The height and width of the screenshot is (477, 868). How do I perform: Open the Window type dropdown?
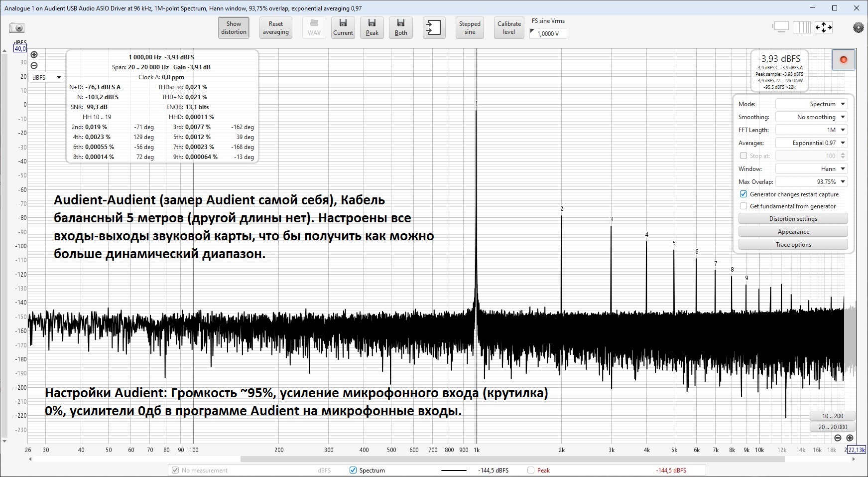point(811,169)
